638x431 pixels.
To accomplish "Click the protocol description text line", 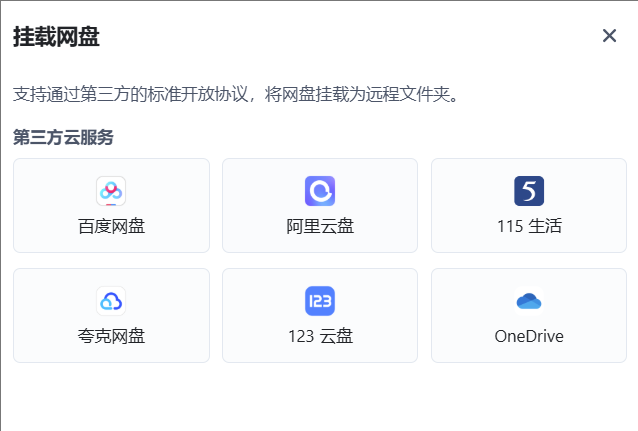I will [236, 95].
